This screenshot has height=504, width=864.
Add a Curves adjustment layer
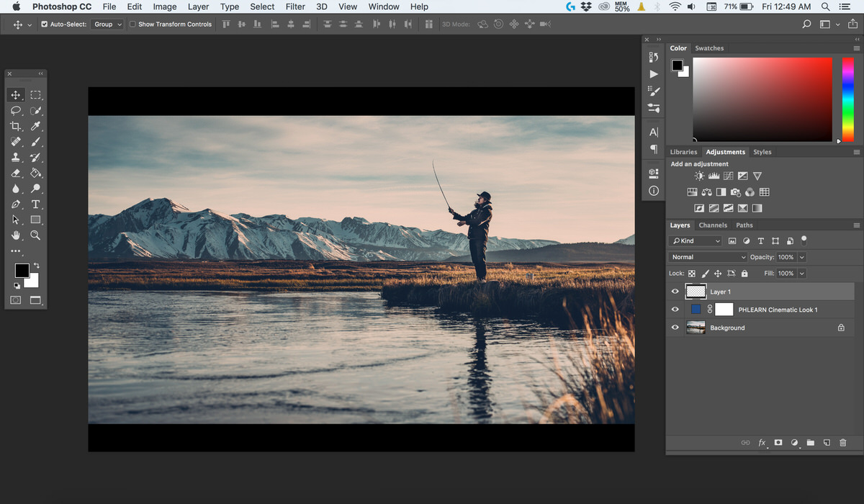point(728,176)
